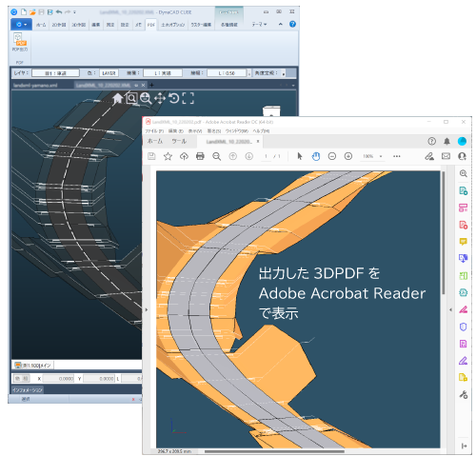The height and width of the screenshot is (476, 476).
Task: Click the horizontal scrollbar in Acrobat document view
Action: [x=274, y=451]
